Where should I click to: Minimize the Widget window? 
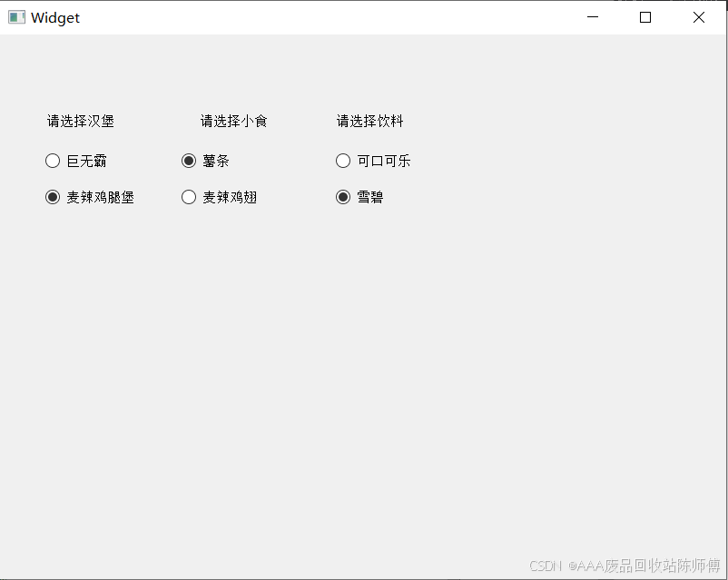593,17
